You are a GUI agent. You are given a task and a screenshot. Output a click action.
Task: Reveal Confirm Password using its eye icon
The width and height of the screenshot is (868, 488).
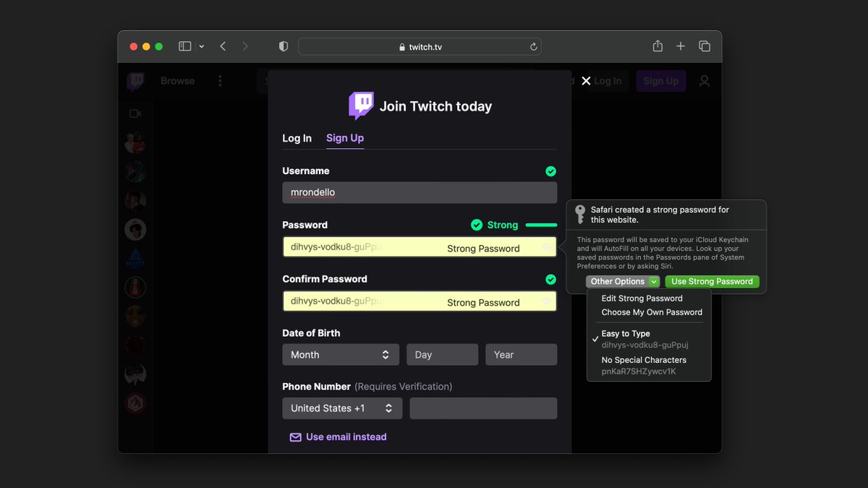click(548, 301)
